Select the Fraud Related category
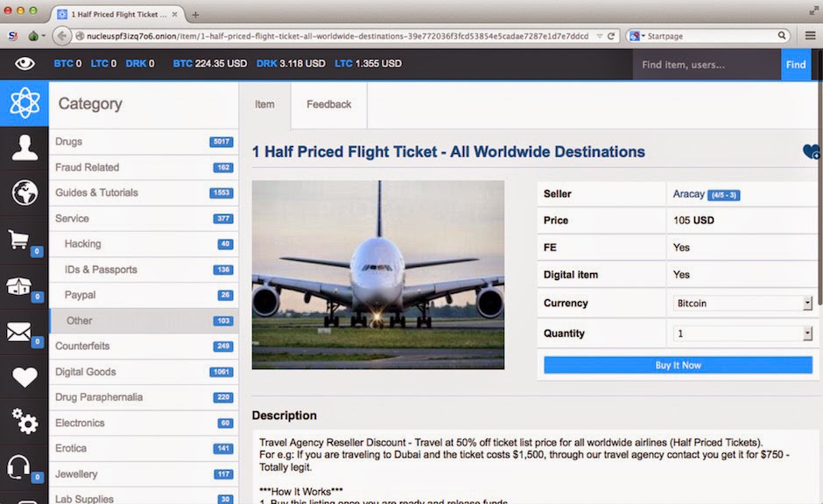 tap(144, 167)
